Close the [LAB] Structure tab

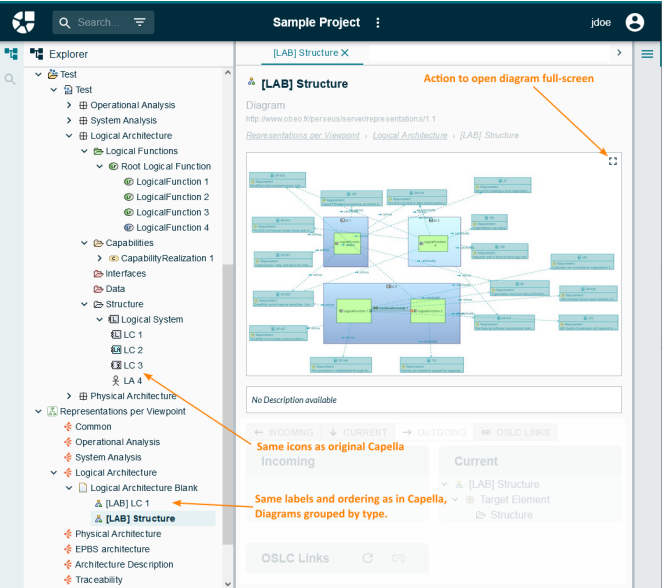(x=345, y=53)
